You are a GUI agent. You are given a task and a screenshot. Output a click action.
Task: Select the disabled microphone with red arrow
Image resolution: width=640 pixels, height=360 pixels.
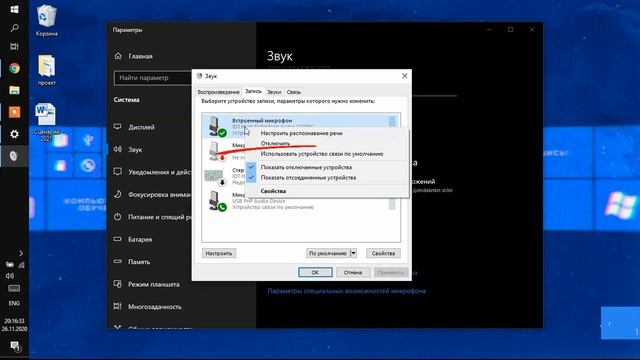click(x=217, y=151)
